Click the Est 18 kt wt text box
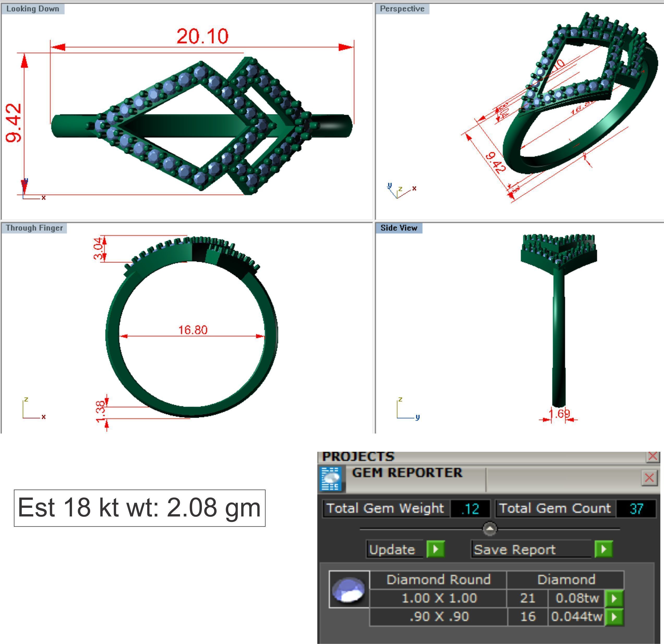664x644 pixels. 140,508
